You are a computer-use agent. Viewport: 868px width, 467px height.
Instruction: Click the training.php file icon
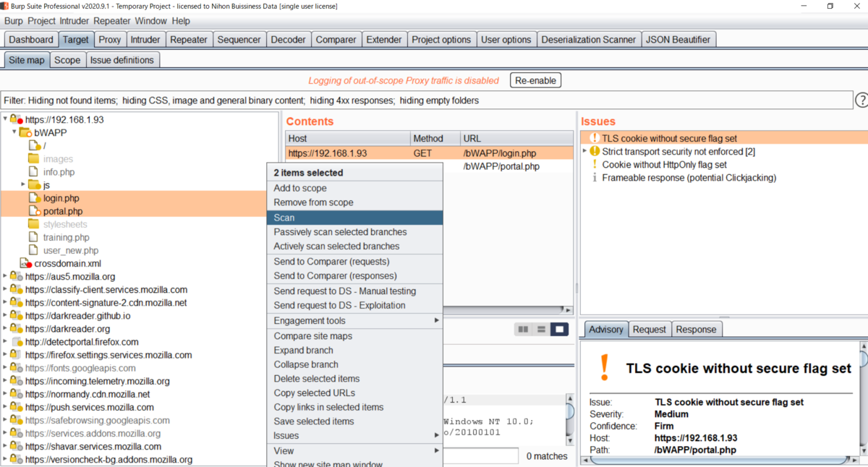pyautogui.click(x=34, y=237)
